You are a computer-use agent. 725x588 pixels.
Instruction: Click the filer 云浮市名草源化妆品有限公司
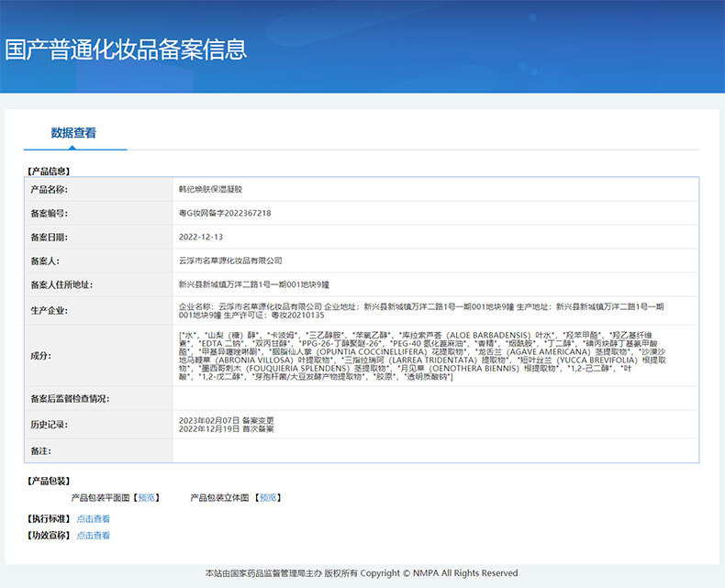[230, 261]
